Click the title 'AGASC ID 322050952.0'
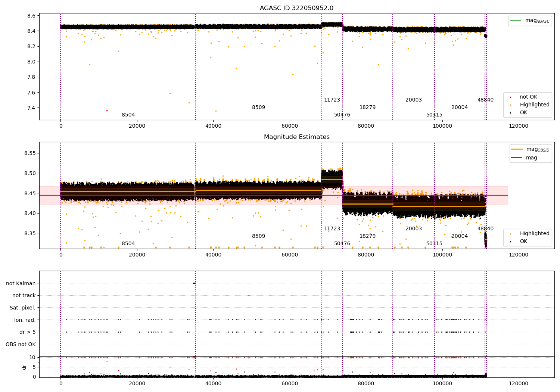This screenshot has height=392, width=560. (296, 8)
